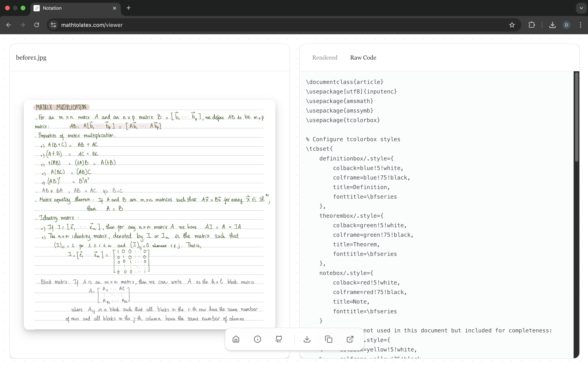Download the LaTeX using the toolbar download icon
The width and height of the screenshot is (588, 368).
(x=307, y=339)
